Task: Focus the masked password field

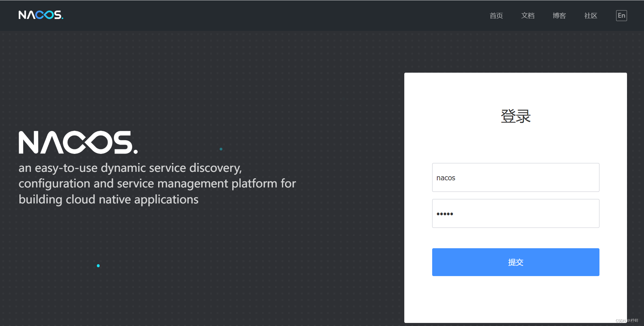Action: 515,214
